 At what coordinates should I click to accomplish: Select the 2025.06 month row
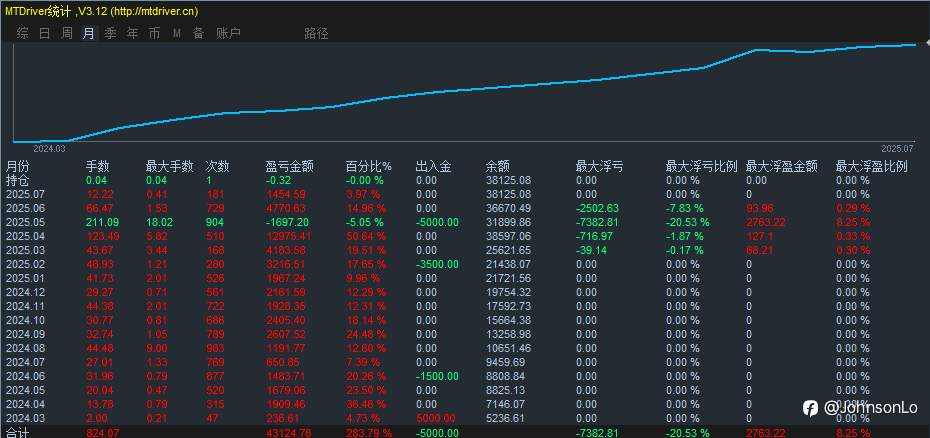(25, 208)
